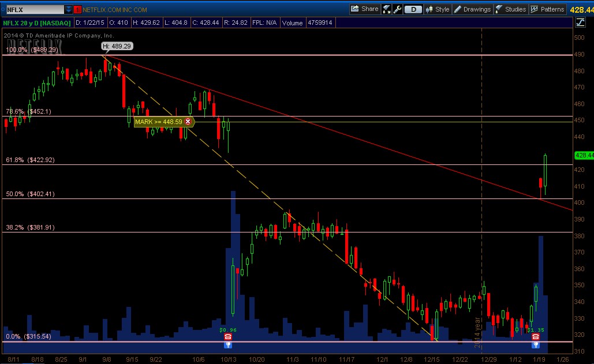Click the red symbol link indicator 1
This screenshot has height=364, width=594.
click(78, 9)
